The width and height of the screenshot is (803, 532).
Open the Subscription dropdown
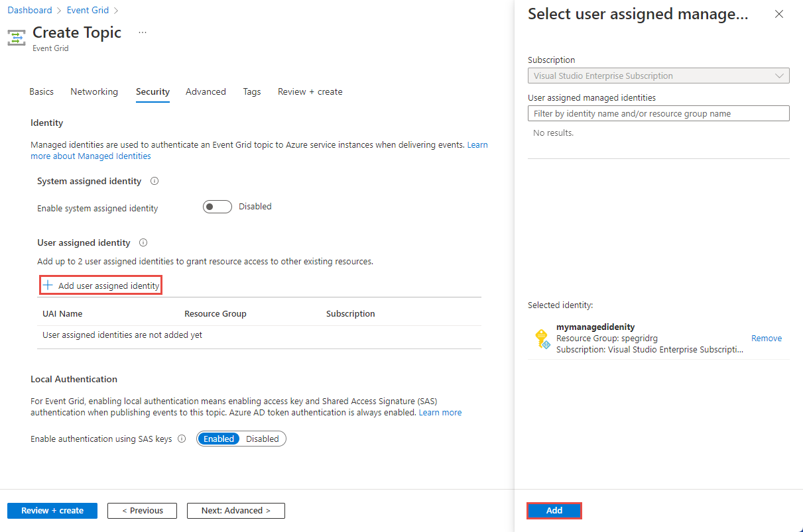point(779,75)
